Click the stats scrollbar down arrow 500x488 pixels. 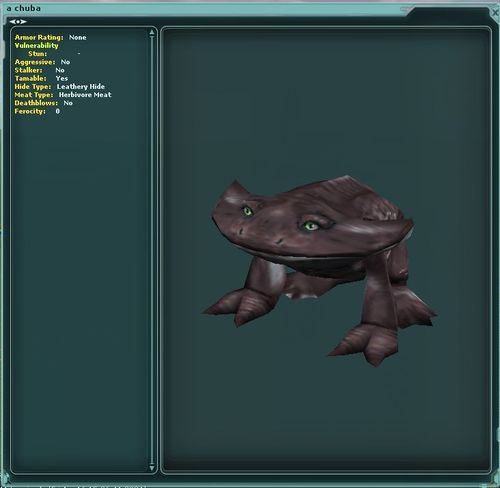tap(152, 468)
